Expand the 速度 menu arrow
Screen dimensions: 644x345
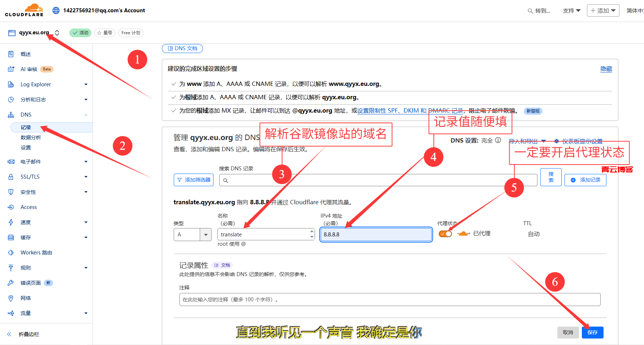tap(86, 222)
